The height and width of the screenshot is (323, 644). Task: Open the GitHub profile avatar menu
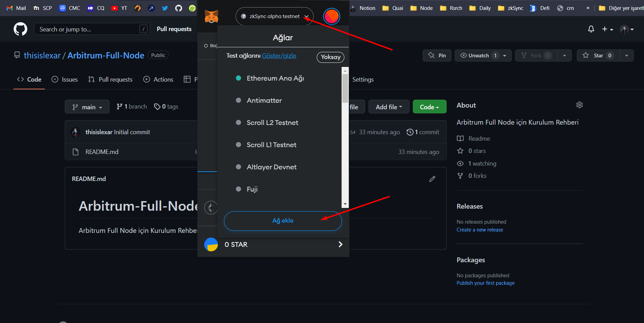pyautogui.click(x=627, y=29)
